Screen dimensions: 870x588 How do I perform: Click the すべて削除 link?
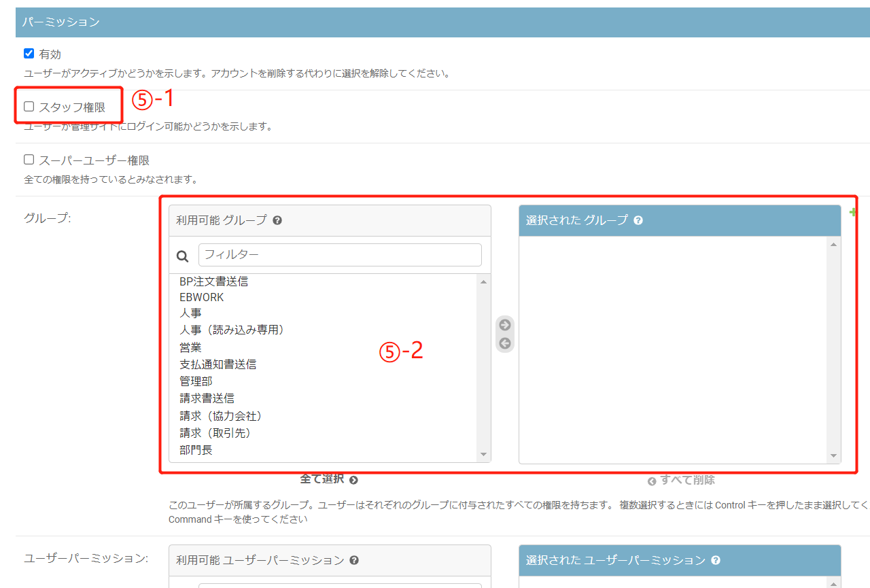coord(681,480)
